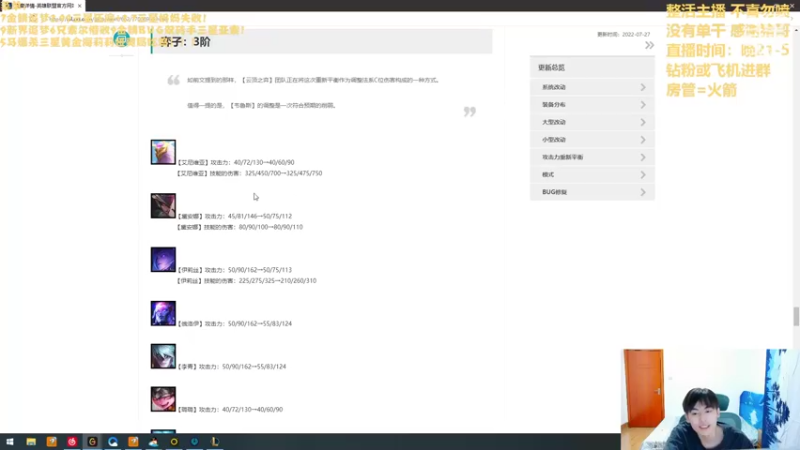800x450 pixels.
Task: Close the browser tab
Action: click(x=80, y=6)
